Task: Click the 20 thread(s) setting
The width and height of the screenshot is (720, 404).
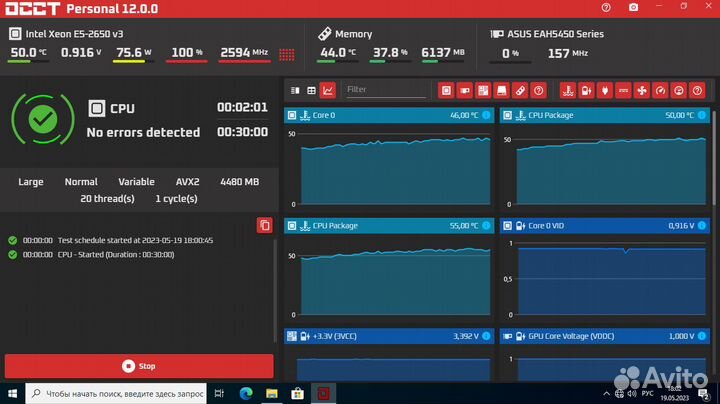Action: (107, 199)
